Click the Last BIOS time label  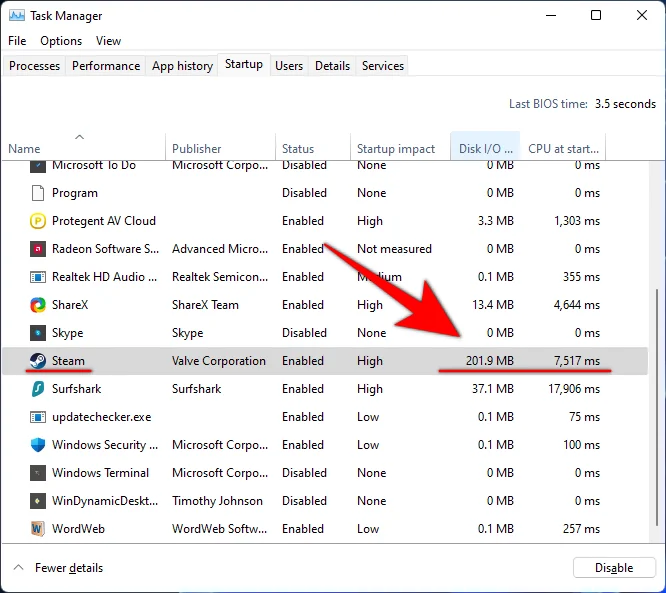click(548, 104)
